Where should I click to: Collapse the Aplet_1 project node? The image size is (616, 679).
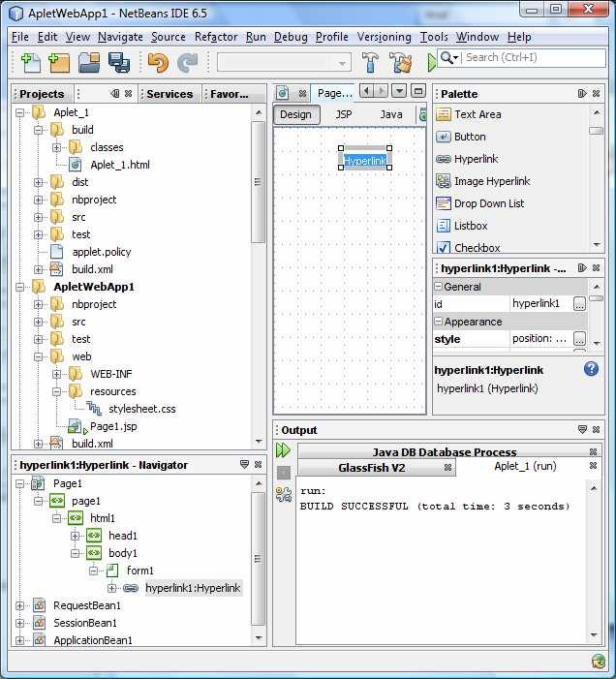20,112
